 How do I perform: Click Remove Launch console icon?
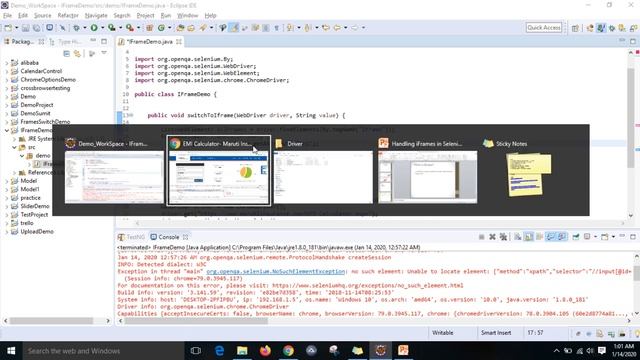492,237
